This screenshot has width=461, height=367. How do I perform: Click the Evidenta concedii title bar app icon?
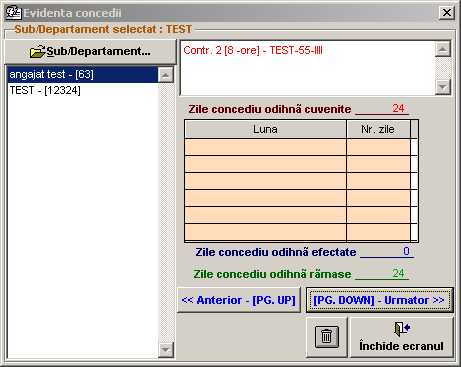(x=13, y=13)
